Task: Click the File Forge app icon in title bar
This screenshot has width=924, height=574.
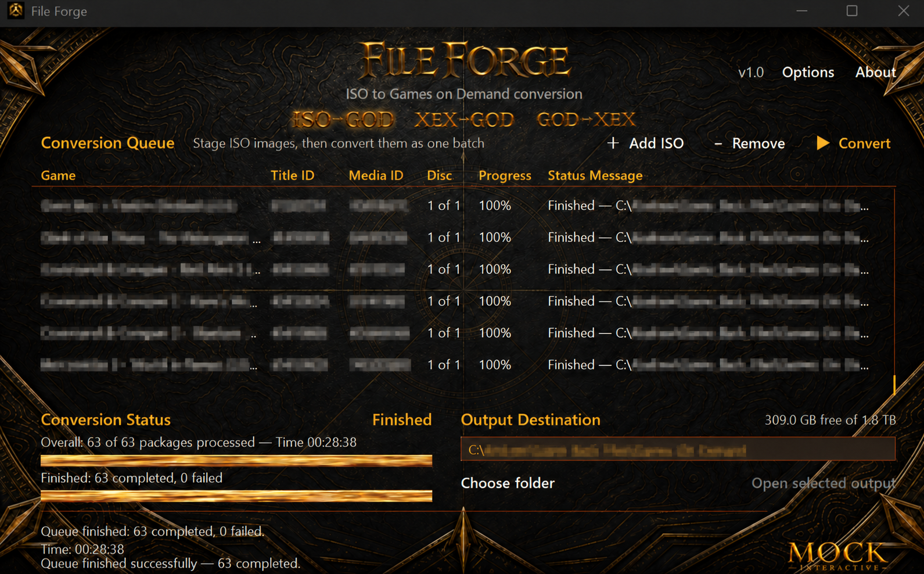Action: (16, 10)
